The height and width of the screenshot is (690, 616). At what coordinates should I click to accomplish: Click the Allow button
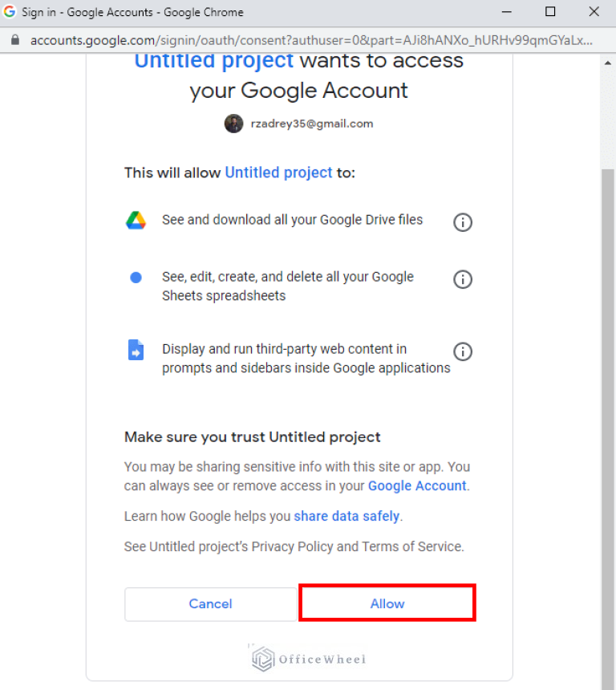tap(387, 603)
